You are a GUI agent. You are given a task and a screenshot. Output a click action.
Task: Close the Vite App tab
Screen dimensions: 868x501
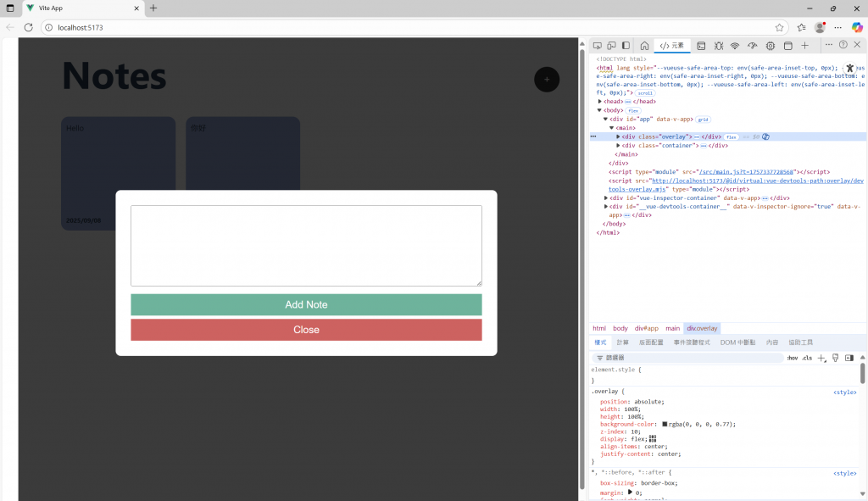tap(136, 8)
